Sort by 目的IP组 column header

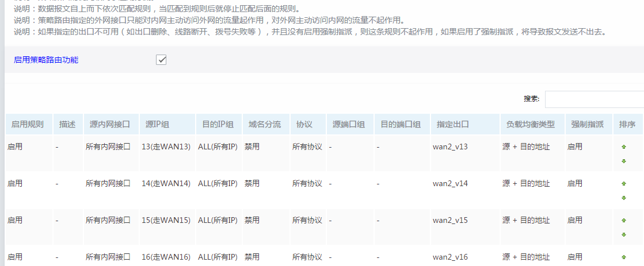(x=219, y=125)
